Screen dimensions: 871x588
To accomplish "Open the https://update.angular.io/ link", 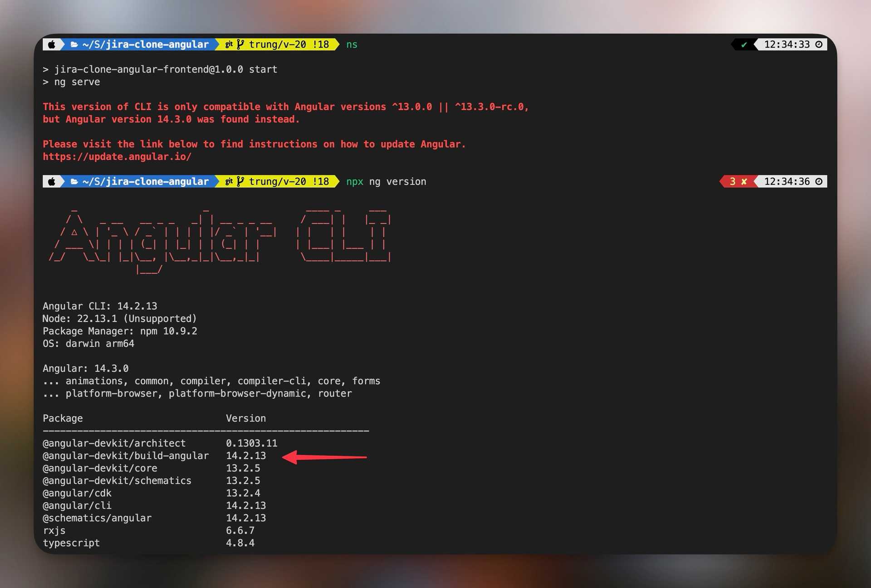I will 117,157.
